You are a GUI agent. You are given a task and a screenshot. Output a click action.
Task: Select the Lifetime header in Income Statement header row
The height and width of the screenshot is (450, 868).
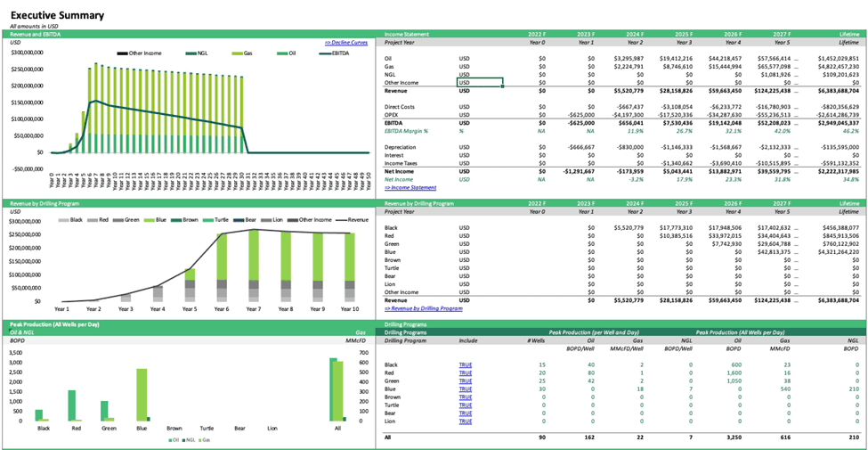pos(848,35)
